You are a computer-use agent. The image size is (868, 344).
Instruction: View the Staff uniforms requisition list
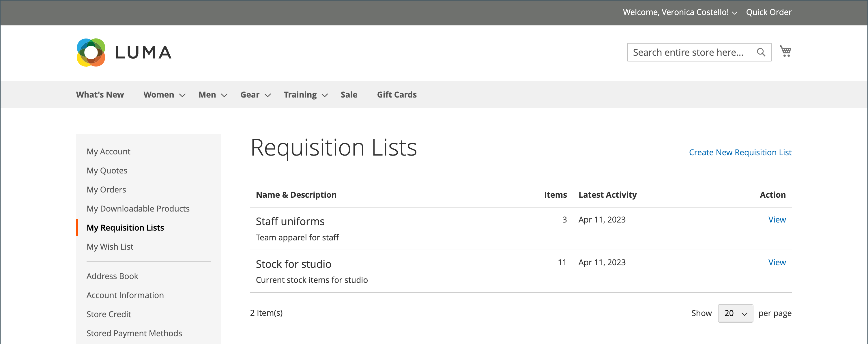tap(776, 220)
